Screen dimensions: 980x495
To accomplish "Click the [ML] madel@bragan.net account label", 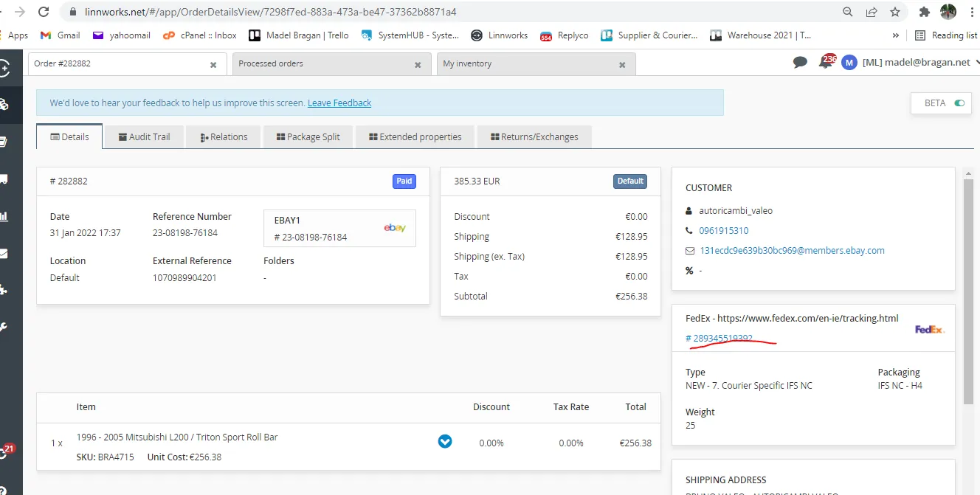I will click(917, 63).
